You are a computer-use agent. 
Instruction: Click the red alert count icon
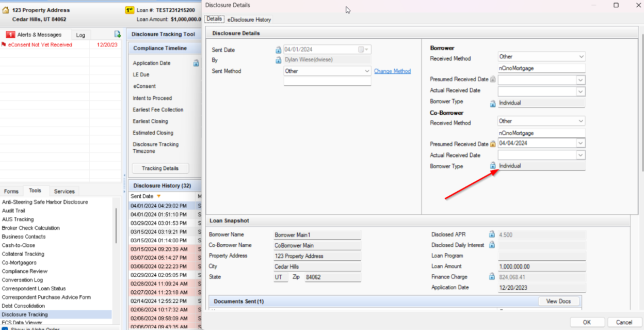click(10, 34)
